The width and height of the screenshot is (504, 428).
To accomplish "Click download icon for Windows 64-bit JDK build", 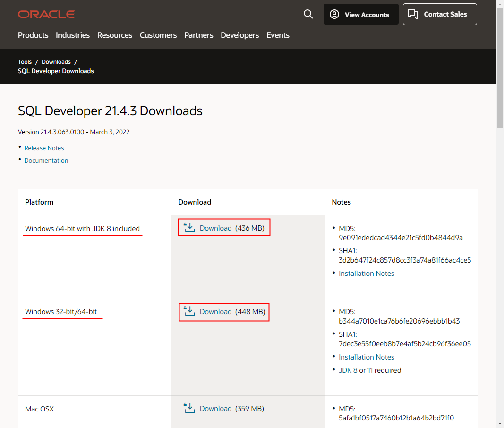I will pos(189,227).
